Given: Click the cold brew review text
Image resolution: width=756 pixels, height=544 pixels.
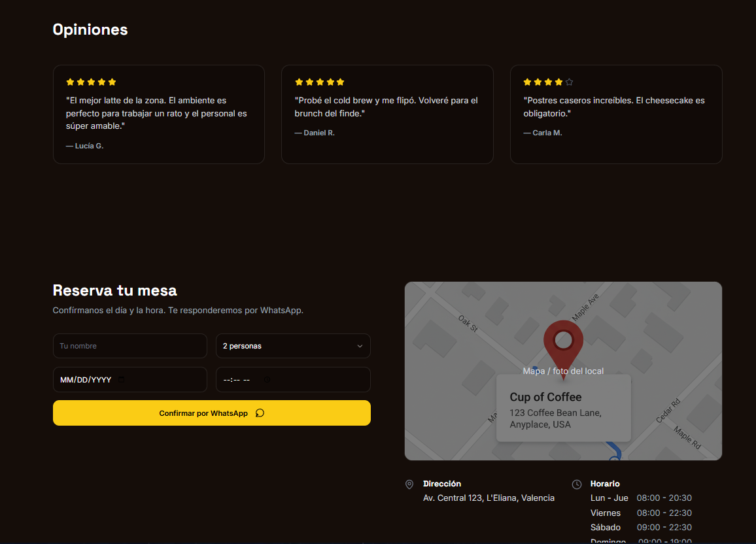Looking at the screenshot, I should click(x=387, y=107).
